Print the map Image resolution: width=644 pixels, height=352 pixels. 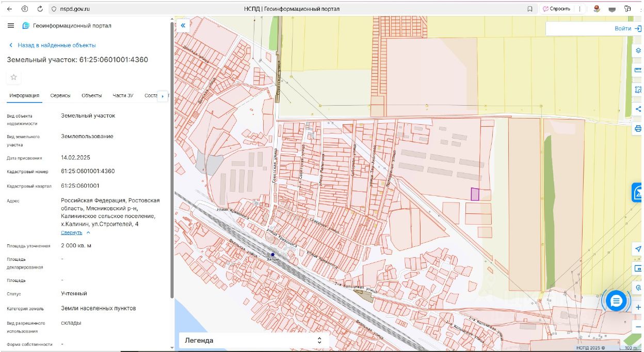pyautogui.click(x=638, y=128)
